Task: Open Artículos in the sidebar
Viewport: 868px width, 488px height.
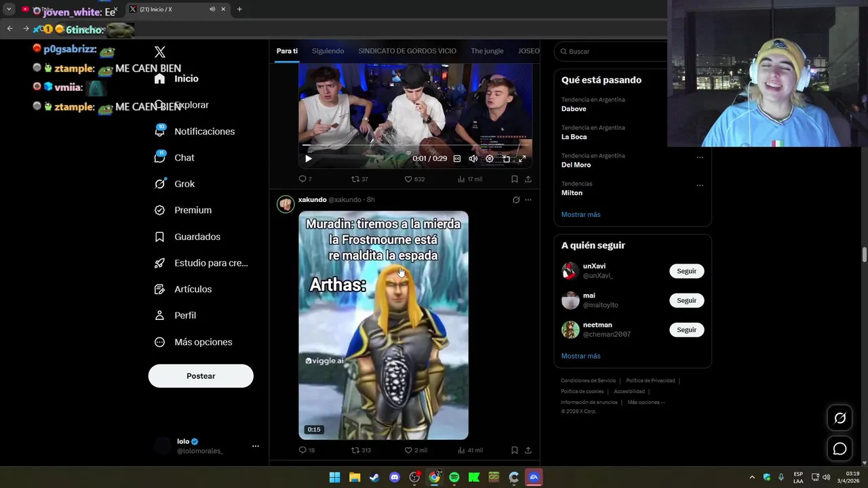Action: 183,289
